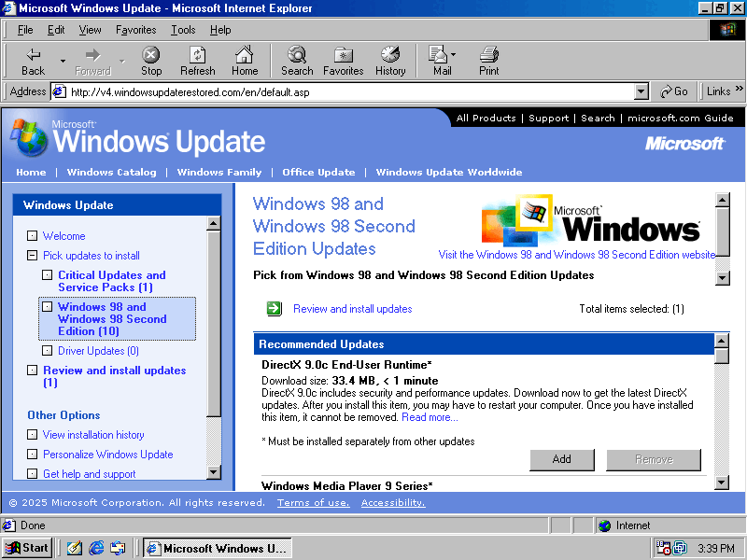Click the green arrow review icon
This screenshot has height=560, width=747.
[274, 309]
